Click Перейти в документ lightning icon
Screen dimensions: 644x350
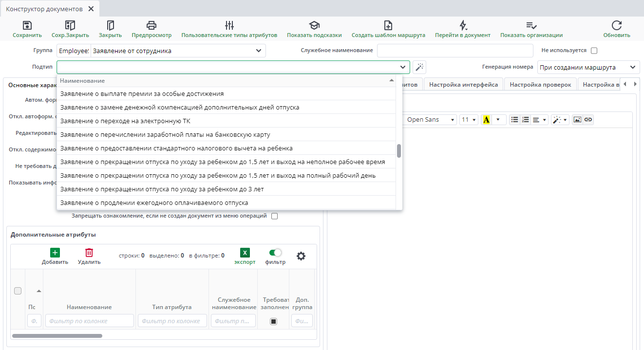[463, 26]
